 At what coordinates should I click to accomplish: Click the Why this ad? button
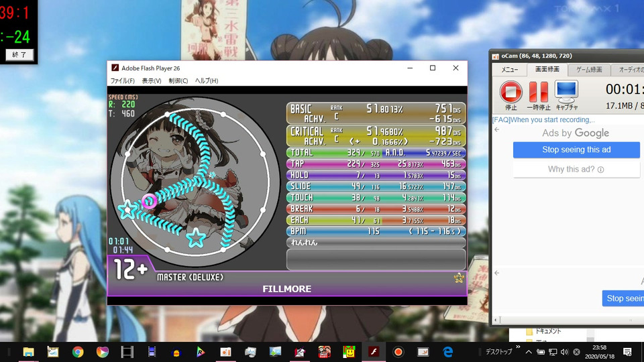pyautogui.click(x=576, y=169)
